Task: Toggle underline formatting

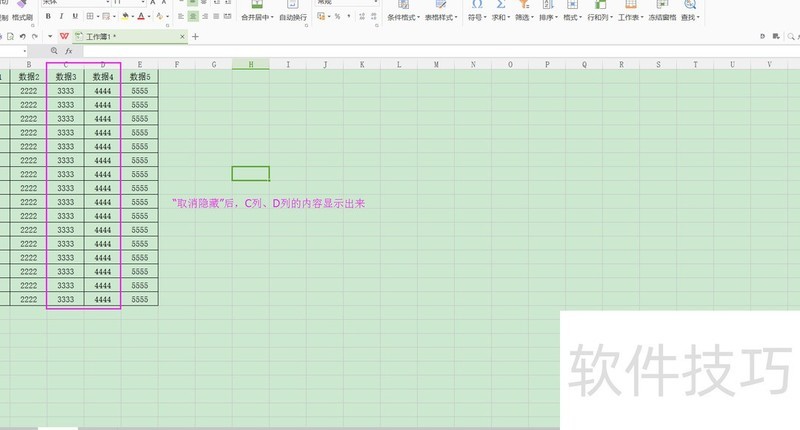Action: point(75,16)
